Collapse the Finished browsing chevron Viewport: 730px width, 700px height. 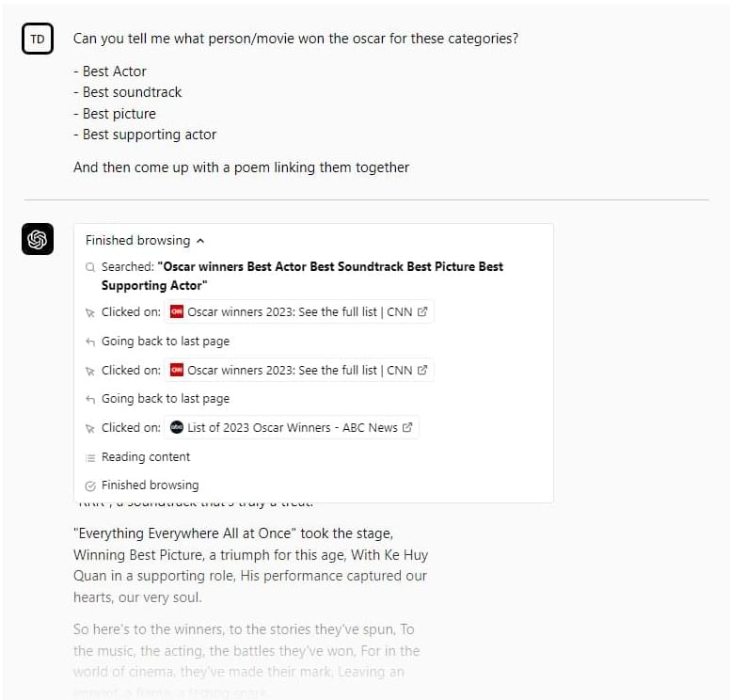200,241
